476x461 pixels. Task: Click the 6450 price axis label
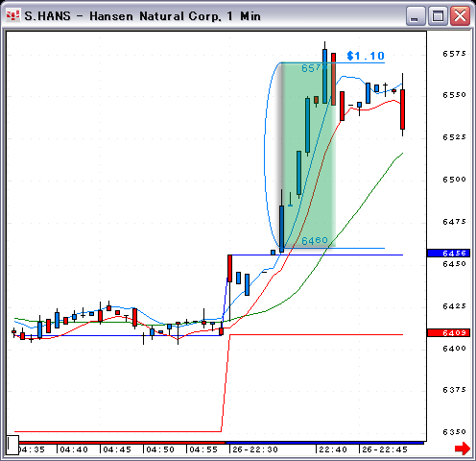454,264
